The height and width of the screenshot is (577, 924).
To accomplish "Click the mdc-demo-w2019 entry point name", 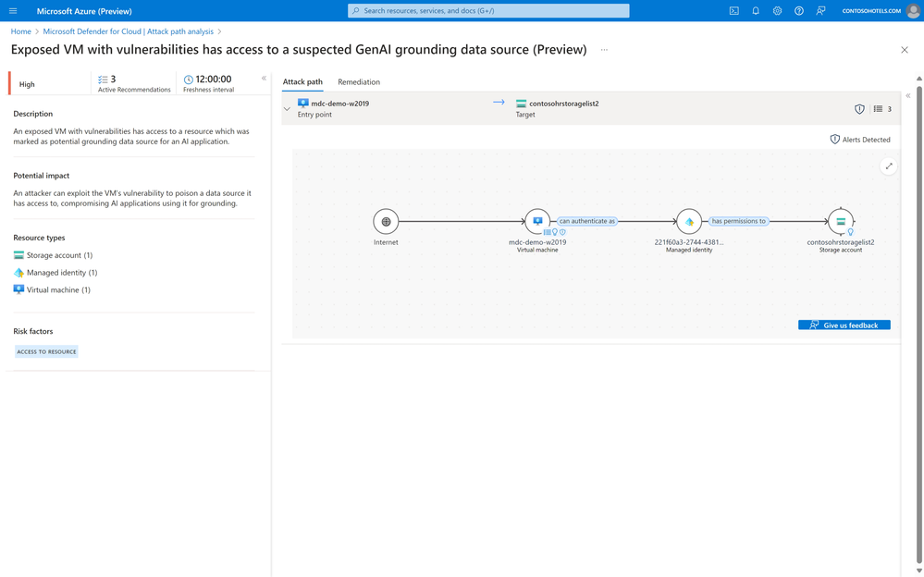I will (x=340, y=104).
